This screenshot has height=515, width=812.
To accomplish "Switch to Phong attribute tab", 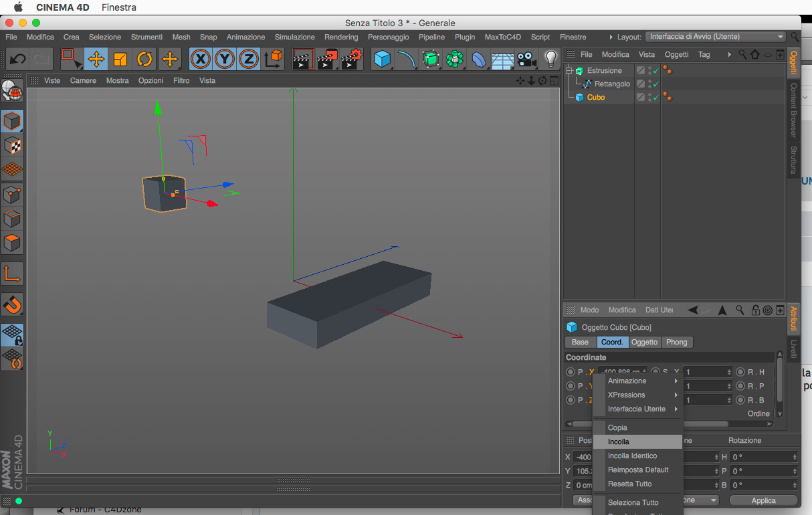I will tap(676, 342).
